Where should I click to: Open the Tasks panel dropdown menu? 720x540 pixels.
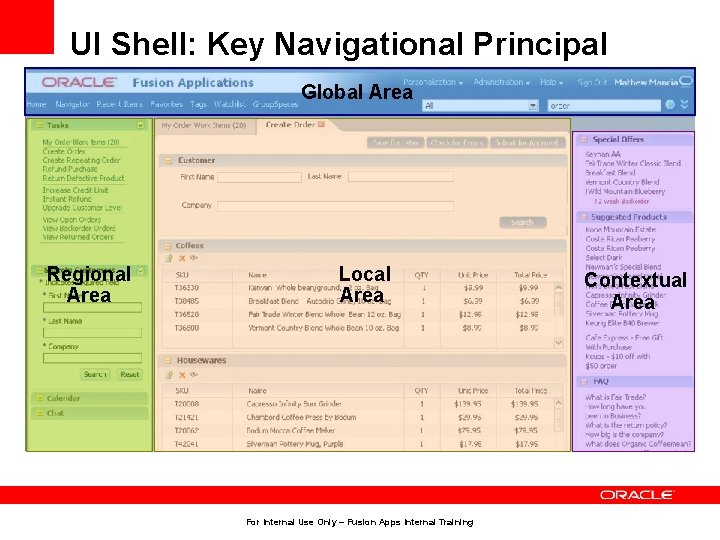tap(141, 125)
